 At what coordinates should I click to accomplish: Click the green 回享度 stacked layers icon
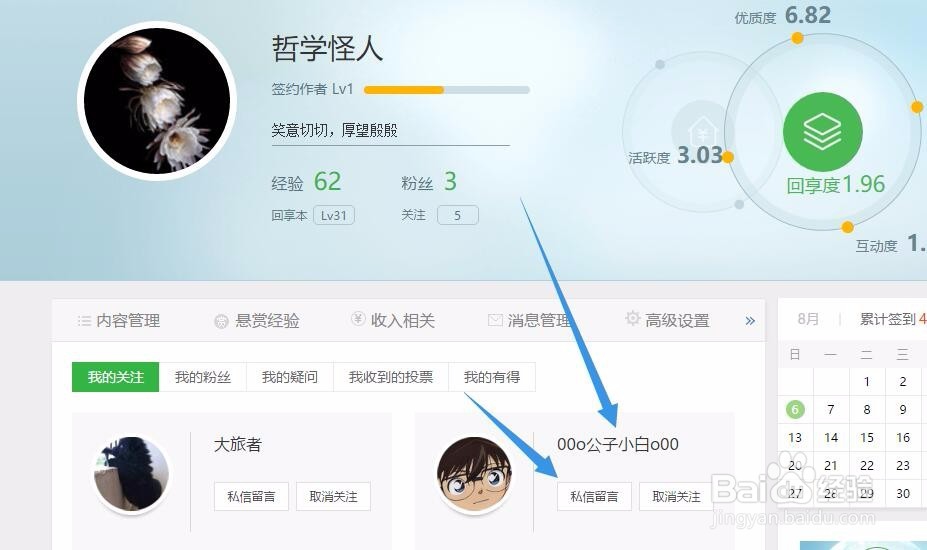tap(822, 132)
